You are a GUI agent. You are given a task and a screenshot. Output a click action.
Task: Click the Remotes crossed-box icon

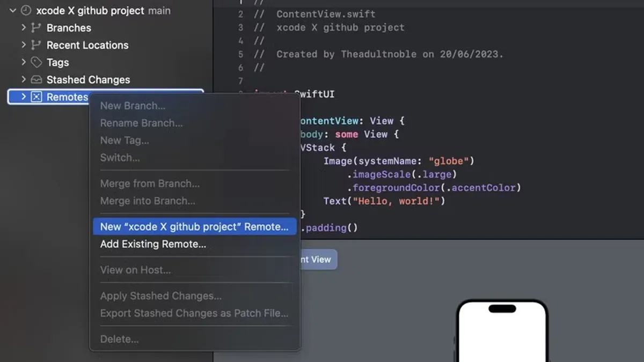(36, 97)
